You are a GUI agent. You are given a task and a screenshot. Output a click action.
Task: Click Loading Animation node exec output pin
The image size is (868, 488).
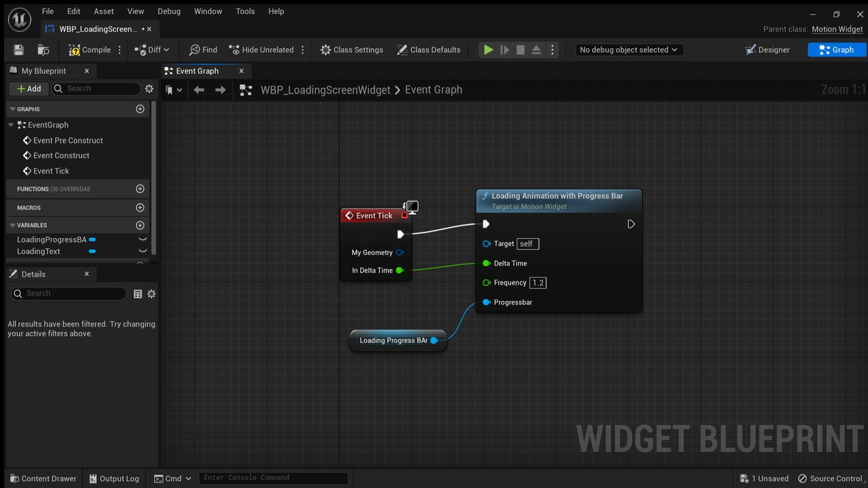pyautogui.click(x=631, y=224)
